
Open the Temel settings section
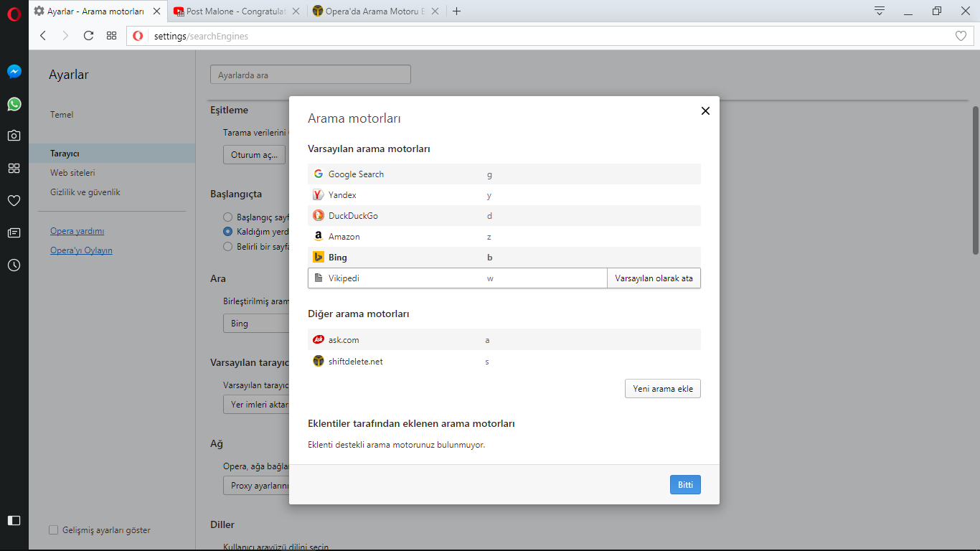pyautogui.click(x=62, y=115)
